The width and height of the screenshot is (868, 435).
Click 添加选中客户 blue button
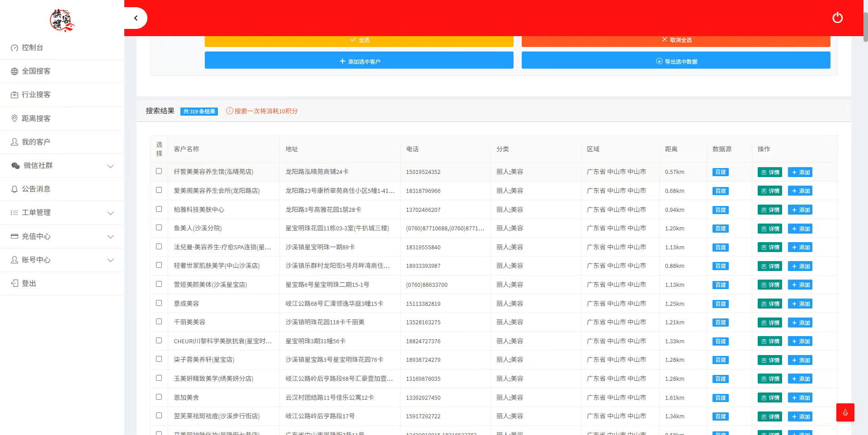pyautogui.click(x=359, y=61)
